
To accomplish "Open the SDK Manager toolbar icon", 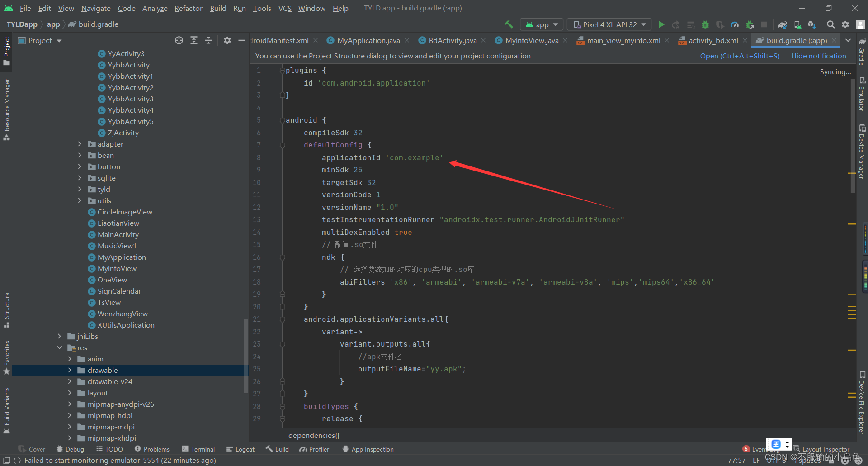I will [812, 24].
